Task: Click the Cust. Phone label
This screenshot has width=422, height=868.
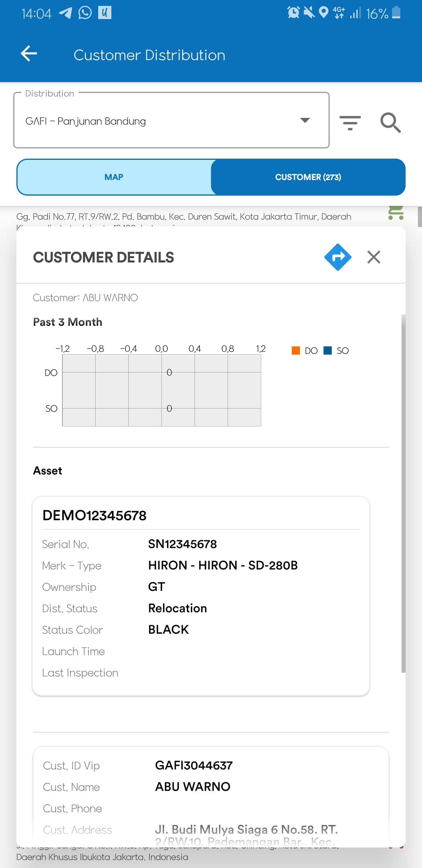Action: [x=72, y=808]
